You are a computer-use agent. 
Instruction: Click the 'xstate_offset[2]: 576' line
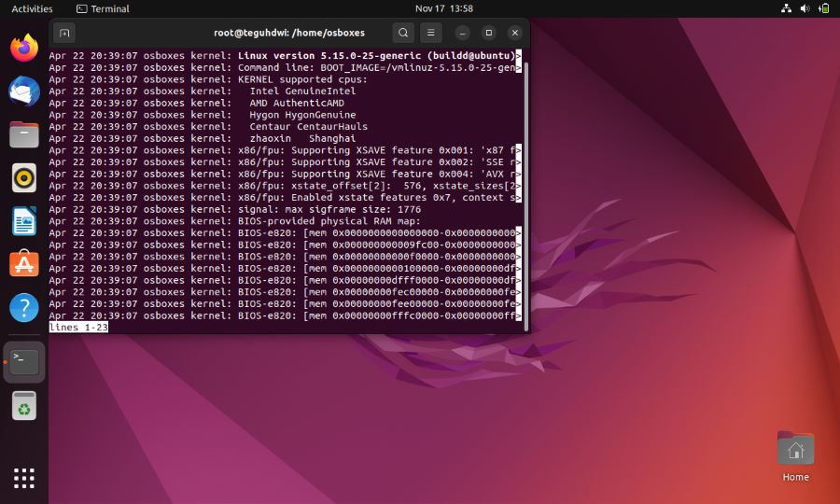pos(285,186)
